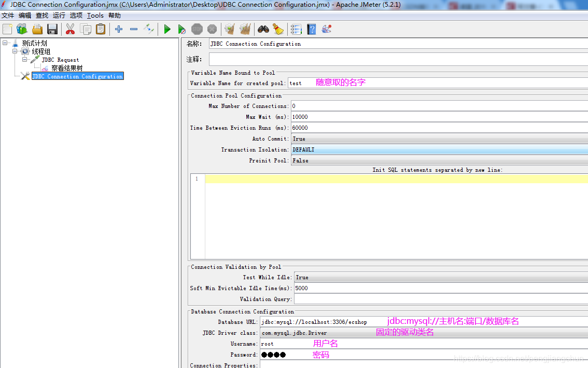Collapse the 测试计划 tree node
Screen dimensions: 588x368
pos(5,43)
